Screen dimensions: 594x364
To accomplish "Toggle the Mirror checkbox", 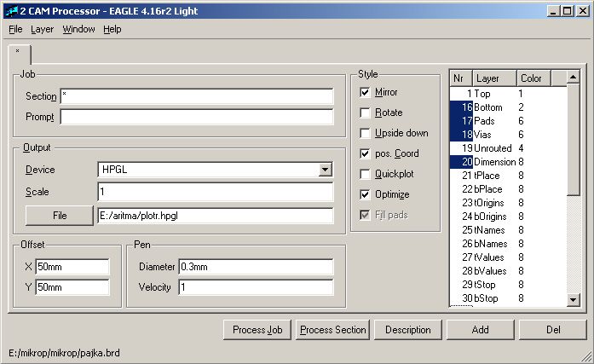I will [x=365, y=92].
